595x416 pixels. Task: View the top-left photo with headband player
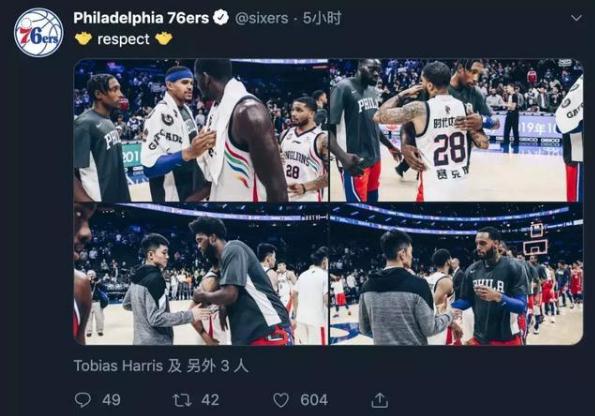click(x=201, y=130)
